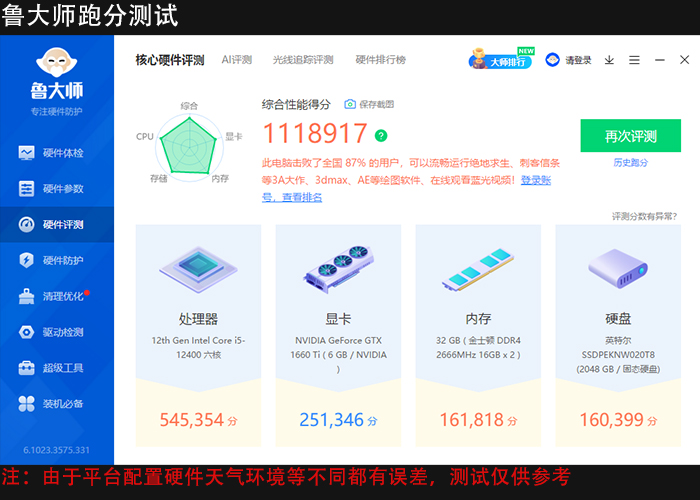Click 32 GB 金士顿 DDR4 text
This screenshot has width=700, height=500.
click(x=478, y=347)
